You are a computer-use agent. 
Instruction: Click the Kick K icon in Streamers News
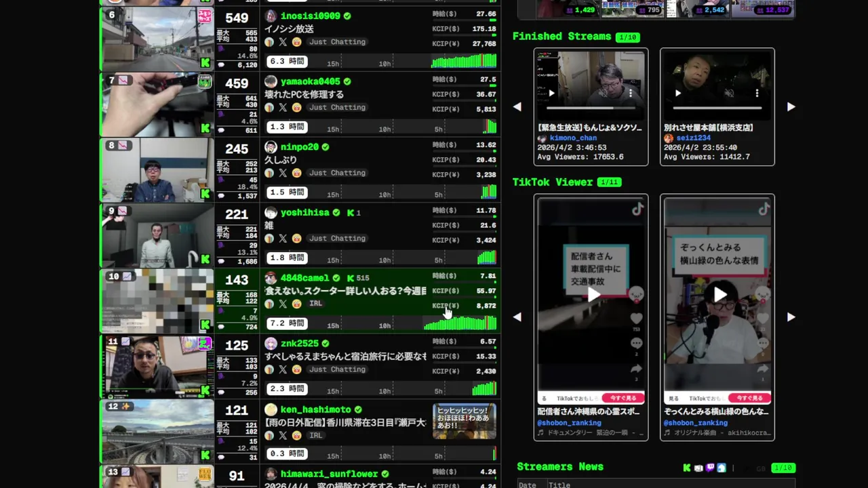coord(687,468)
